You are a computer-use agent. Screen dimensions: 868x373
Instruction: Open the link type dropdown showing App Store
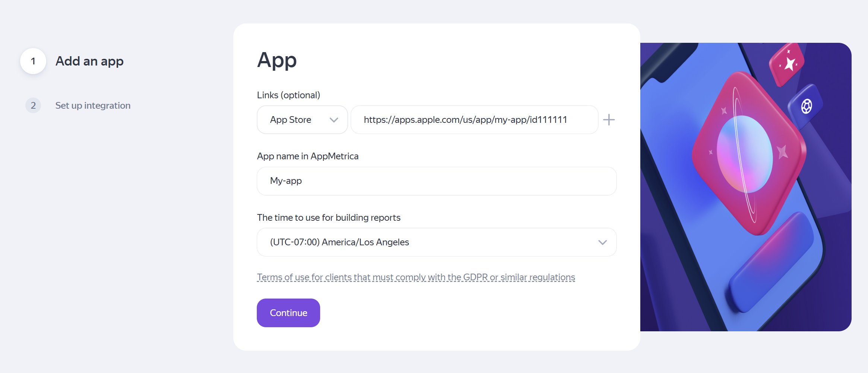coord(302,119)
